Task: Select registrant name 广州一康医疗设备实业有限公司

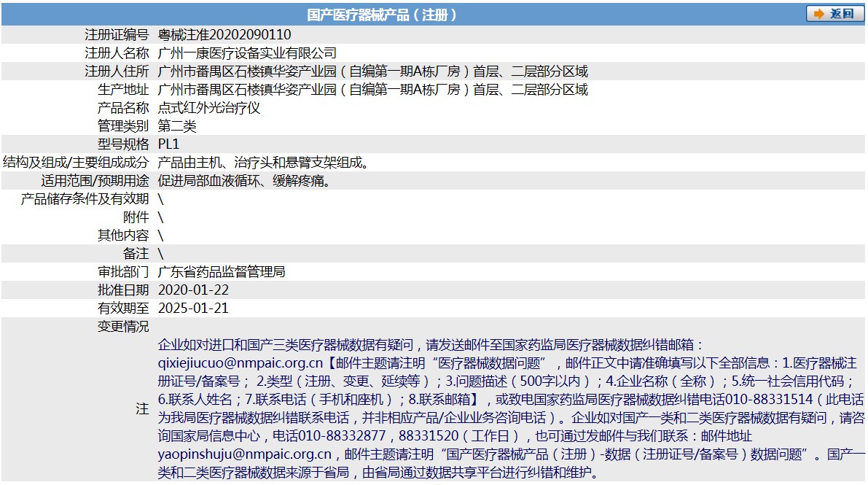Action: point(247,53)
